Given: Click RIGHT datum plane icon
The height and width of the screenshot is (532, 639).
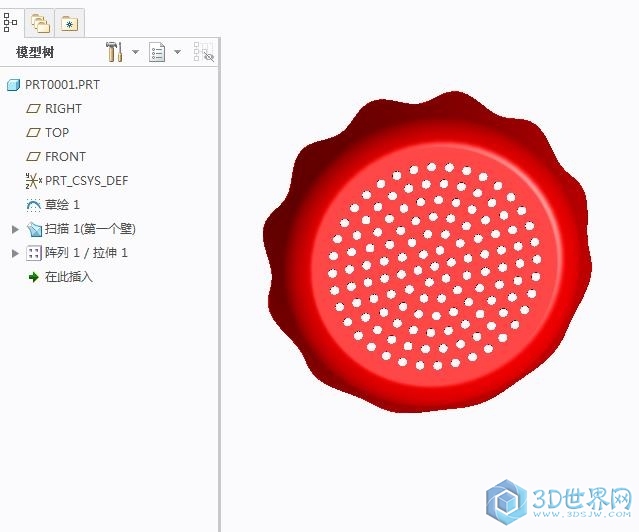Looking at the screenshot, I should (33, 109).
